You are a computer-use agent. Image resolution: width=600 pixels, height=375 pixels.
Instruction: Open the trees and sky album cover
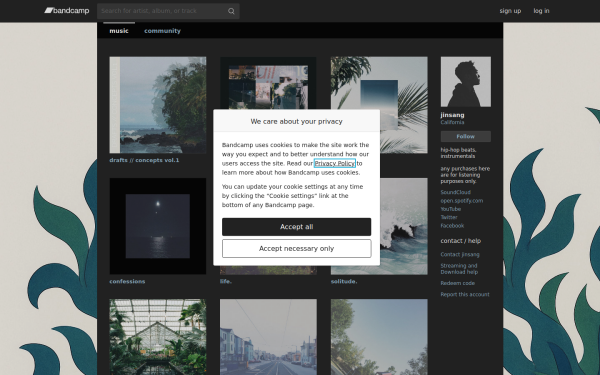(379, 337)
